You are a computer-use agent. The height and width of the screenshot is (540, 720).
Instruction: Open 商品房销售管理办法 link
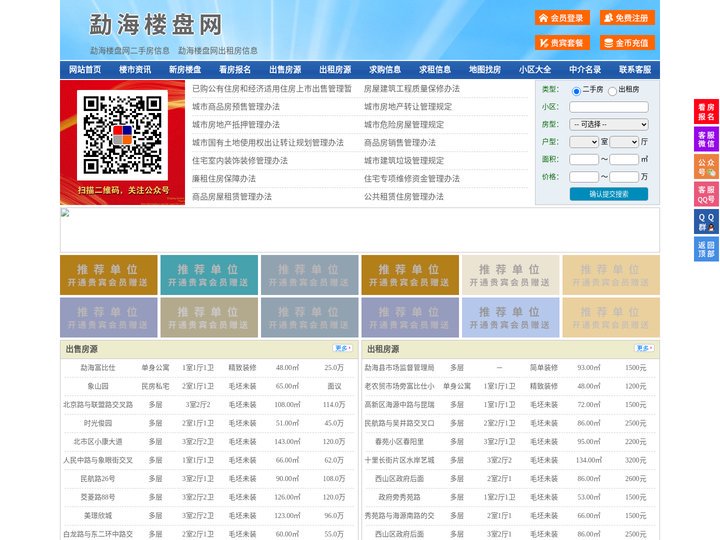pos(400,142)
